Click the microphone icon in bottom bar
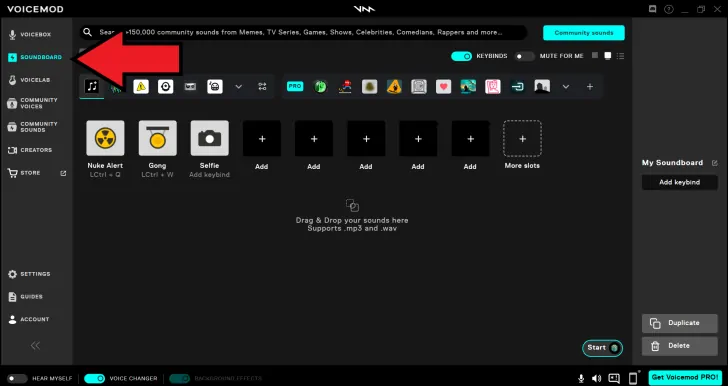Screen dimensions: 728x386 (581, 378)
